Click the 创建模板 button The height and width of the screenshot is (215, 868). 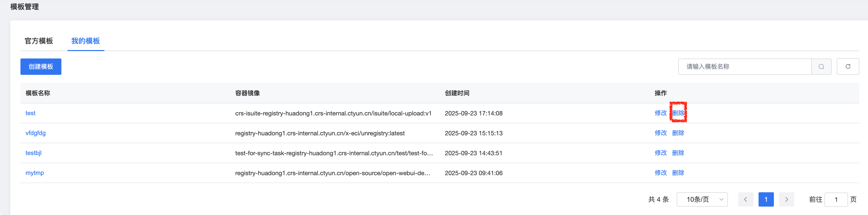tap(41, 67)
